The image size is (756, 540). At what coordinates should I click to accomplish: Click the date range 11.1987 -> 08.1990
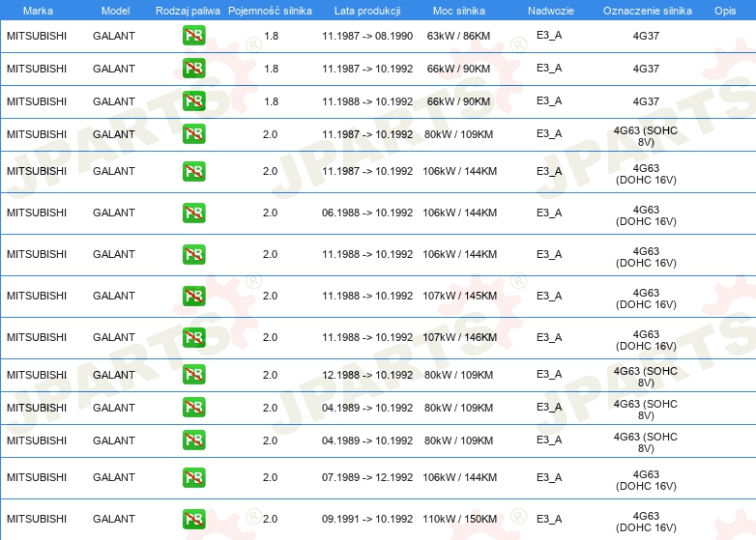[367, 36]
